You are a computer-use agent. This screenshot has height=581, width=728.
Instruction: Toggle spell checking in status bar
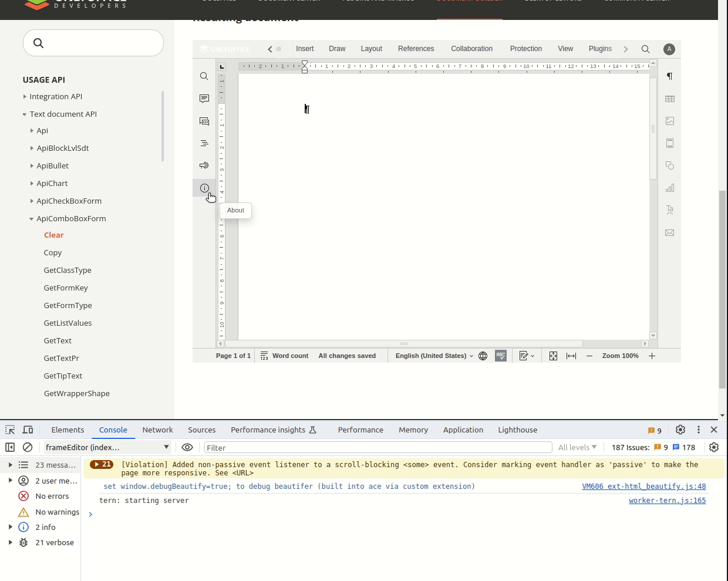point(501,356)
